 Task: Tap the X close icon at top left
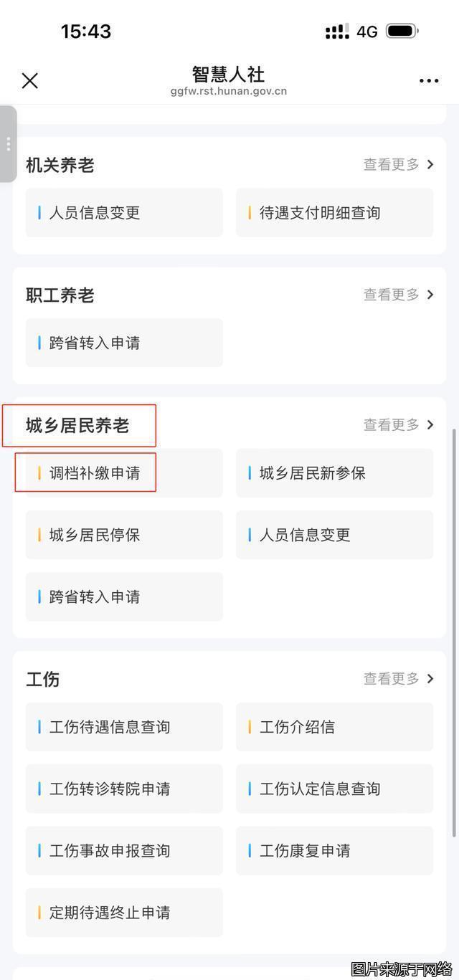29,80
